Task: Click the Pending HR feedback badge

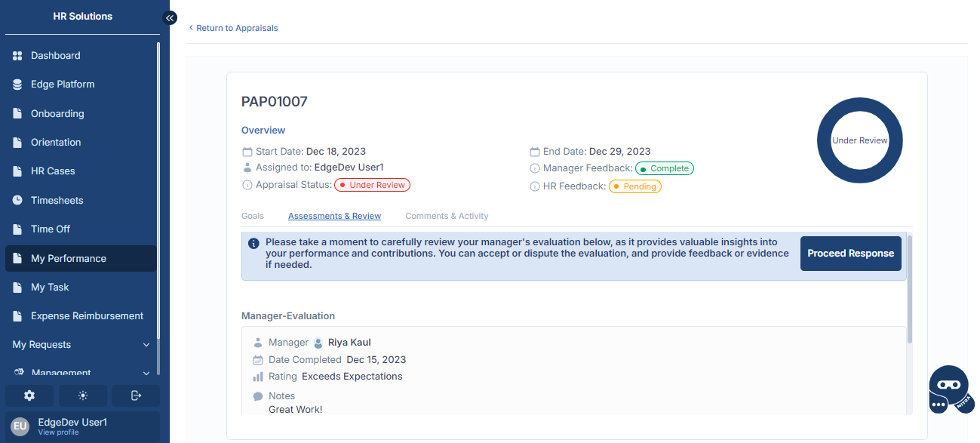Action: coord(635,186)
